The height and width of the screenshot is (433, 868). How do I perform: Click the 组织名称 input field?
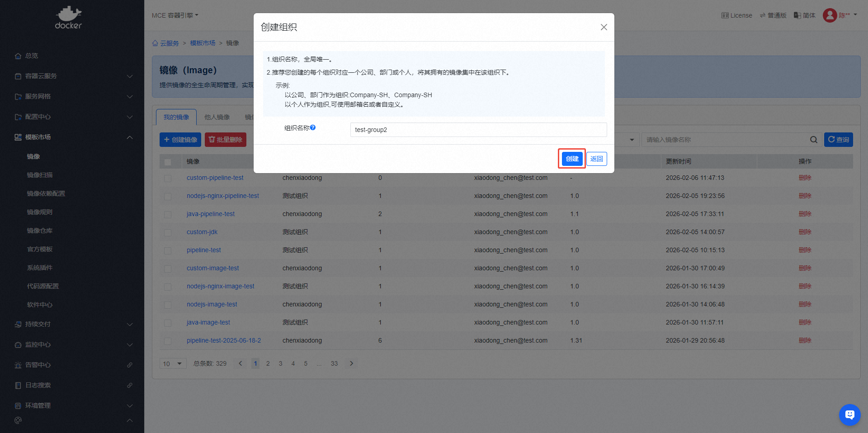(x=478, y=130)
